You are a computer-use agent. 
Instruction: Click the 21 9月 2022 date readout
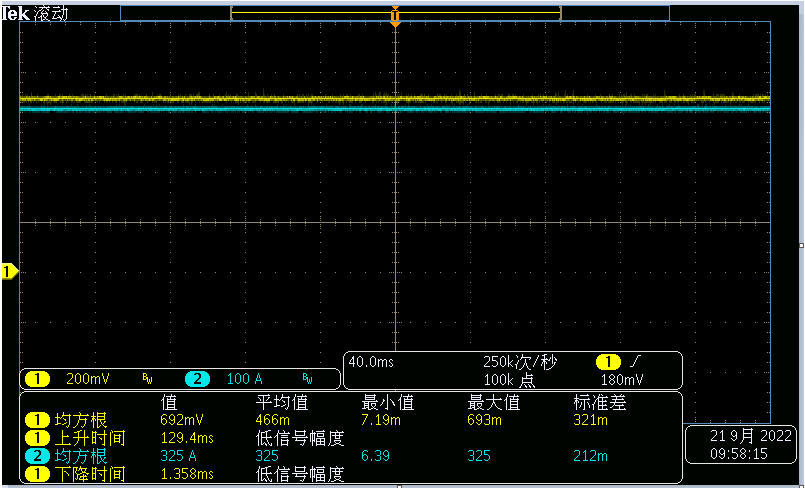point(751,436)
